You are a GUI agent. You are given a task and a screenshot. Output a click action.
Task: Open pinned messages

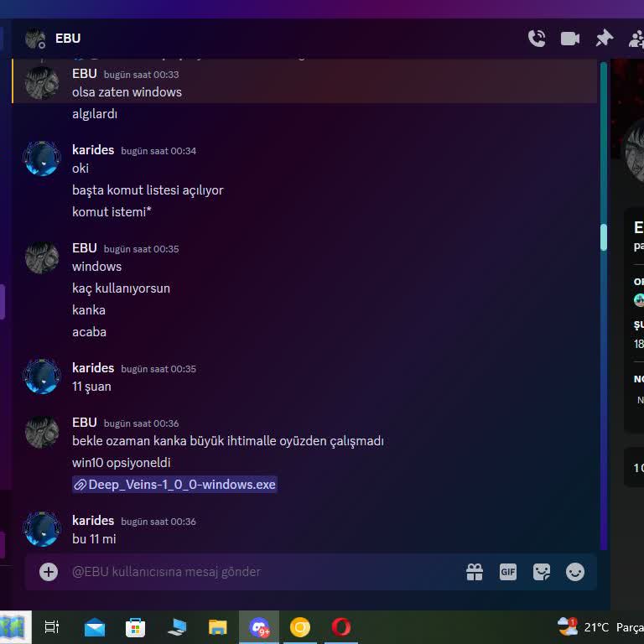tap(604, 39)
